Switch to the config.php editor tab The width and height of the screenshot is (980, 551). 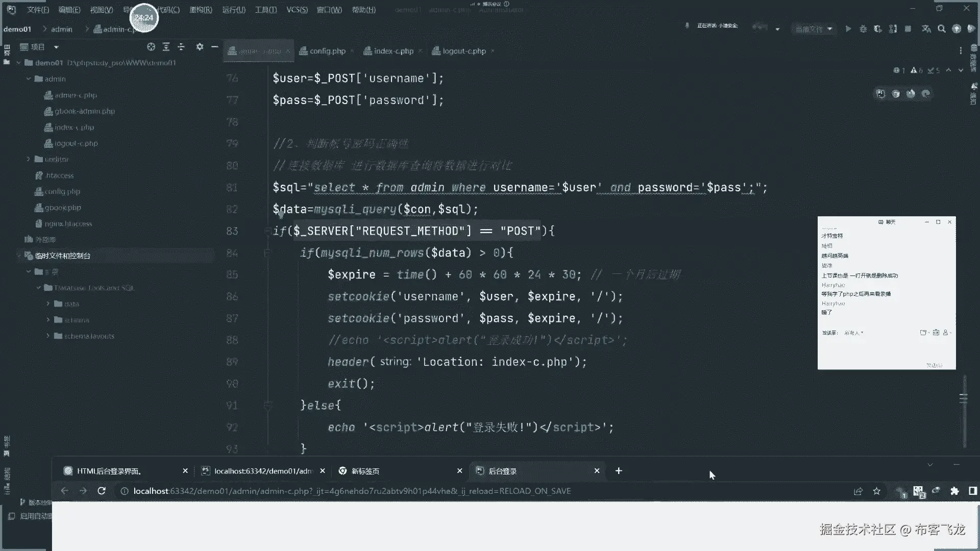[x=327, y=51]
